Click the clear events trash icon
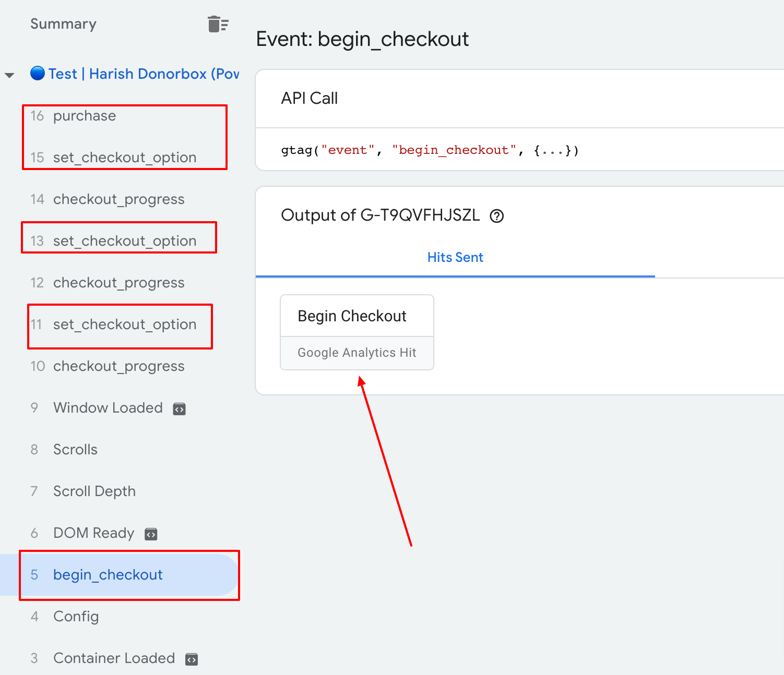 coord(218,24)
